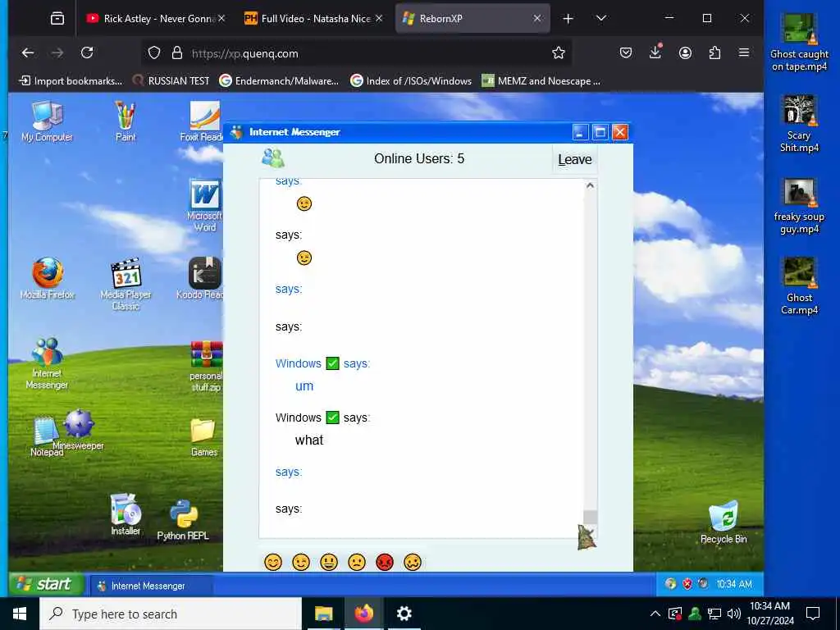
Task: Click the tracking protection shield icon
Action: pyautogui.click(x=154, y=52)
